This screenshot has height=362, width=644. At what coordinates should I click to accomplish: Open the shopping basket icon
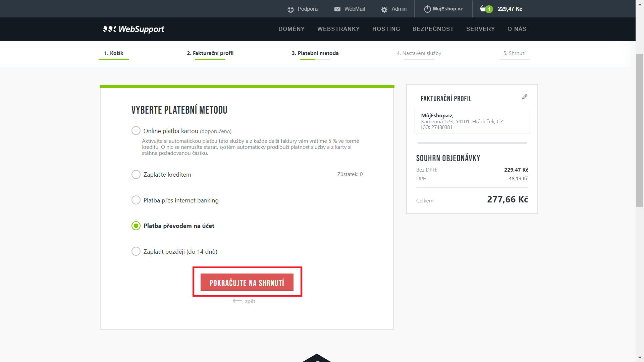point(483,9)
